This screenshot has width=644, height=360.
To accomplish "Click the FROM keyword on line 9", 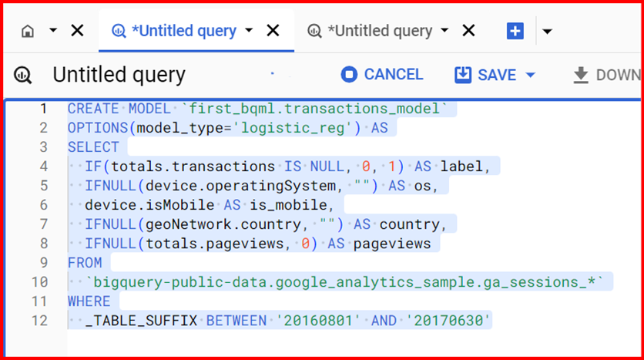I will point(85,263).
